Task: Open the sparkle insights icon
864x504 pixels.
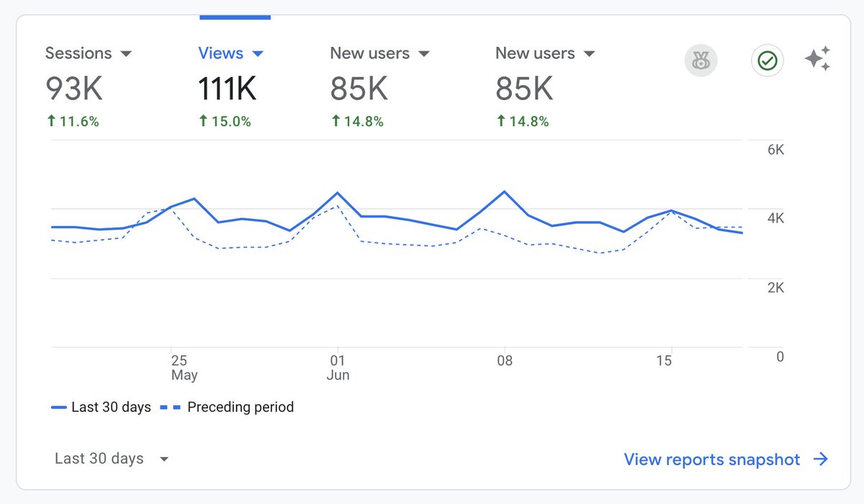Action: coord(818,59)
